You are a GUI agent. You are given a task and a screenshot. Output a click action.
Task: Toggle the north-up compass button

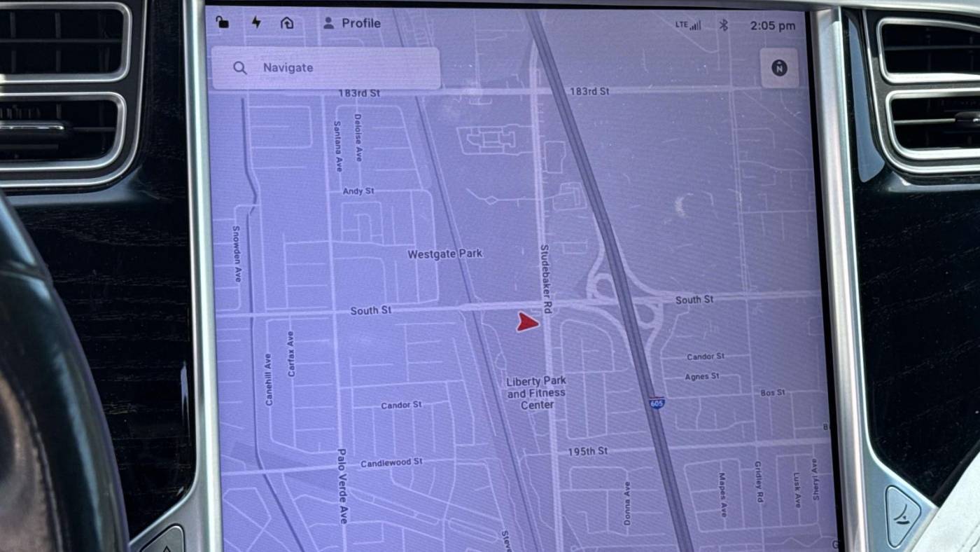click(x=779, y=68)
